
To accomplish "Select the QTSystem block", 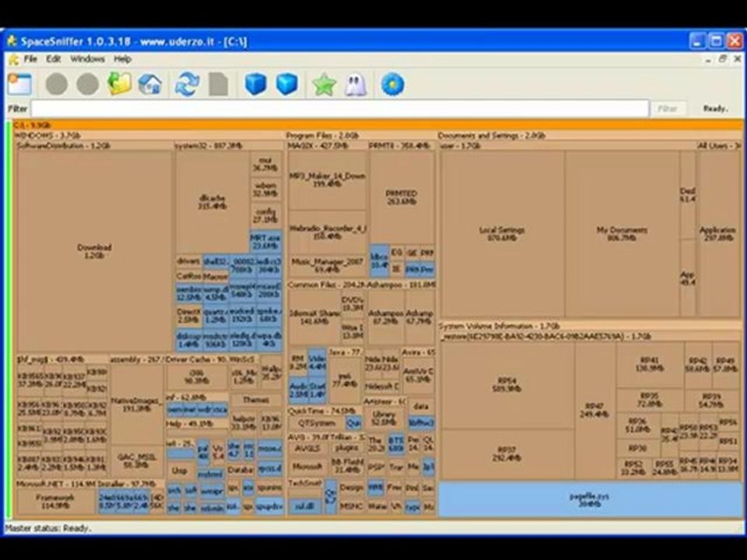I will pos(317,423).
